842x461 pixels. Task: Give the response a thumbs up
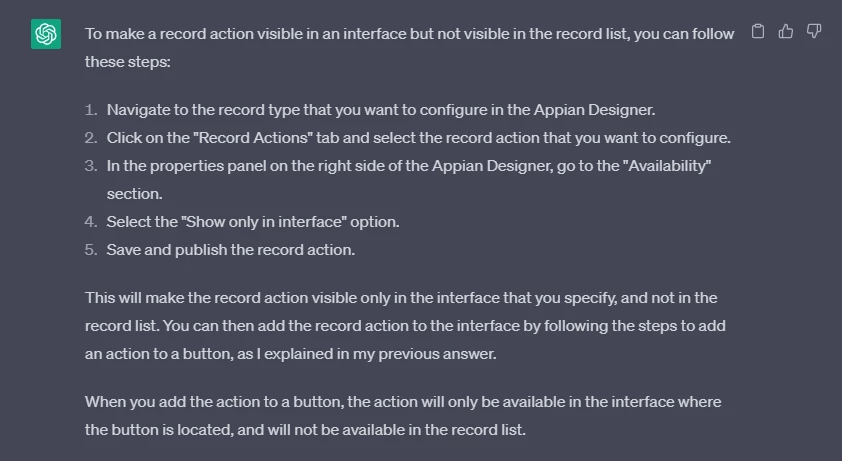click(786, 32)
